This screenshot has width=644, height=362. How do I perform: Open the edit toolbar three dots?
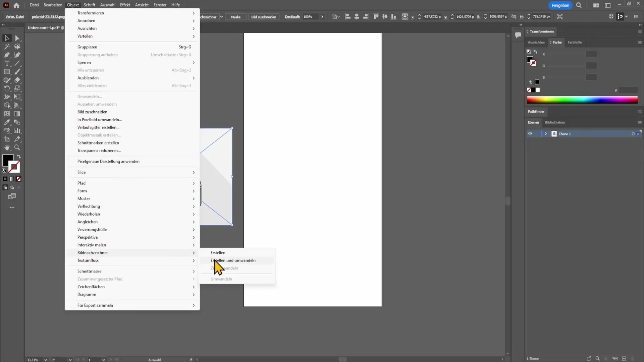[12, 207]
